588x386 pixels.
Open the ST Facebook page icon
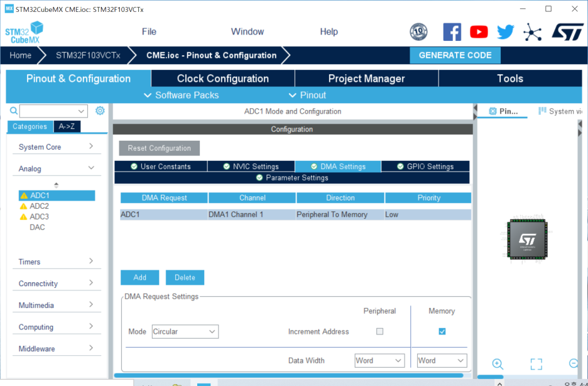coord(452,32)
